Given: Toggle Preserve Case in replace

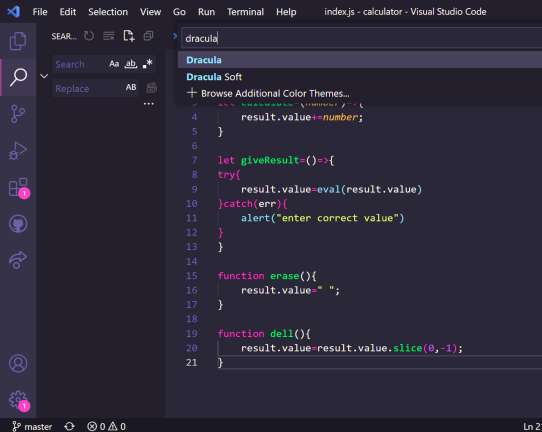Looking at the screenshot, I should [131, 87].
